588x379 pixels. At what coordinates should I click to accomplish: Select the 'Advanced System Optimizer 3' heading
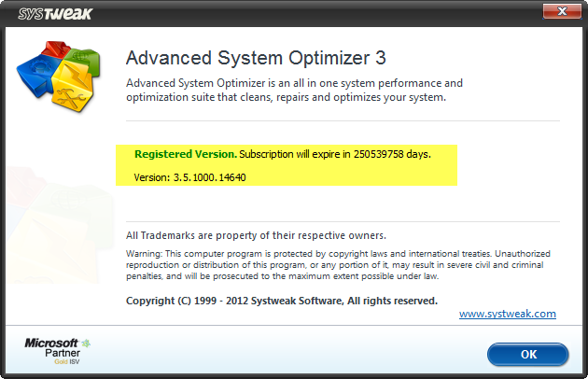(x=256, y=58)
